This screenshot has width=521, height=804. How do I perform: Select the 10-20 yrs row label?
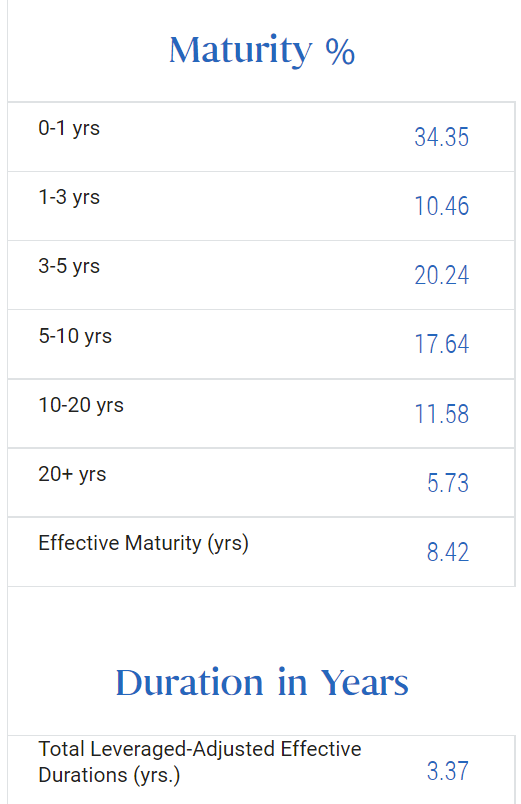81,405
